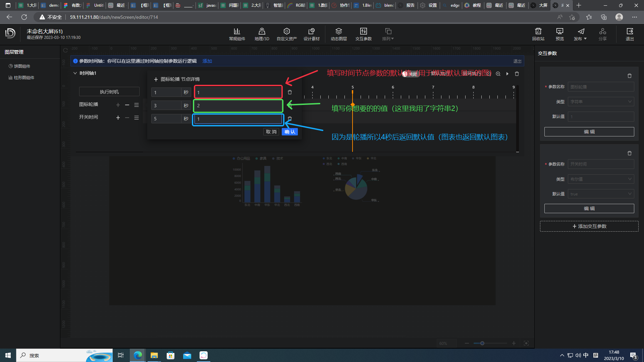Click 参数名称 field 图标轮播
Viewport: 644px width, 362px height.
pos(601,87)
